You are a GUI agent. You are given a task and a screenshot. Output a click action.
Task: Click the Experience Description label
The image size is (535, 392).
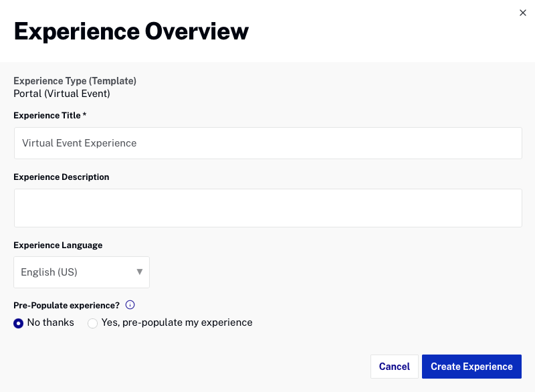point(62,177)
